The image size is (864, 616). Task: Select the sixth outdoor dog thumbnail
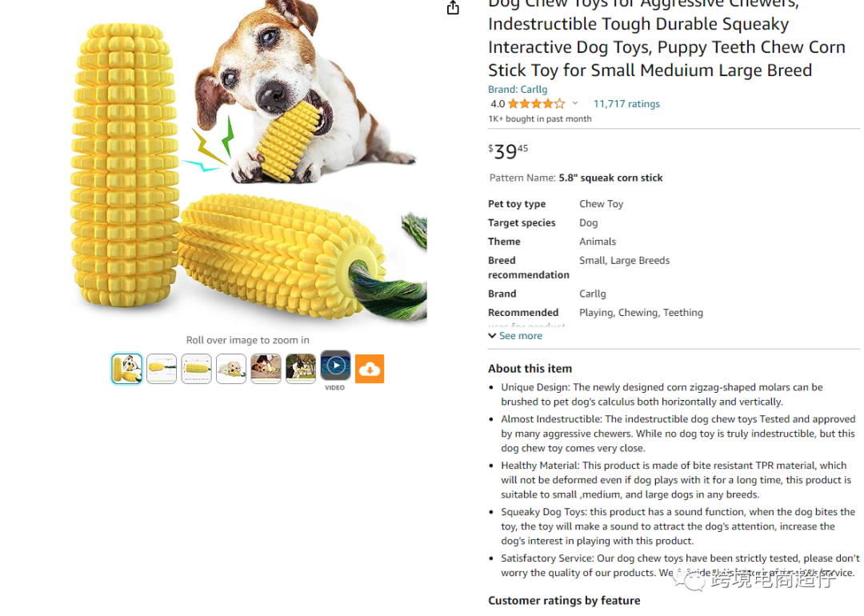300,369
